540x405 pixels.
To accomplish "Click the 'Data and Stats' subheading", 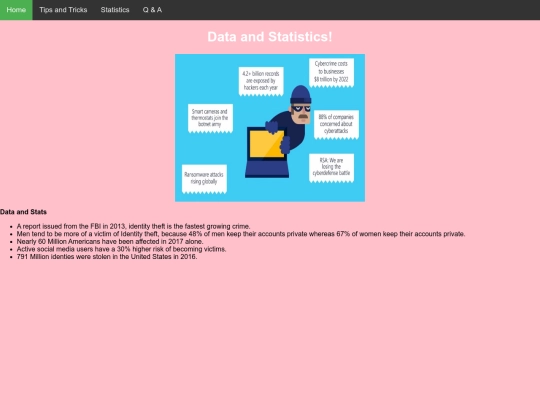I will (x=23, y=212).
